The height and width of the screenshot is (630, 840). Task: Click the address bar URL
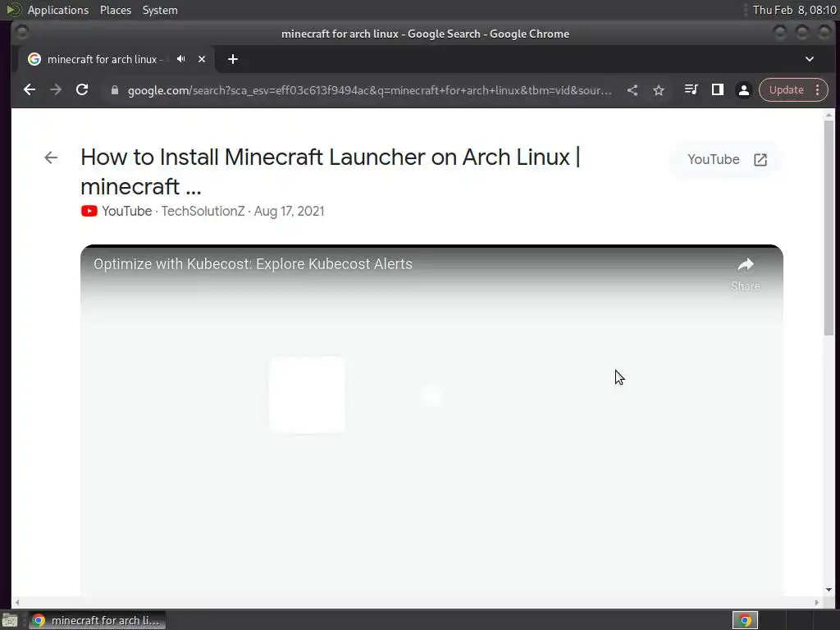(369, 90)
